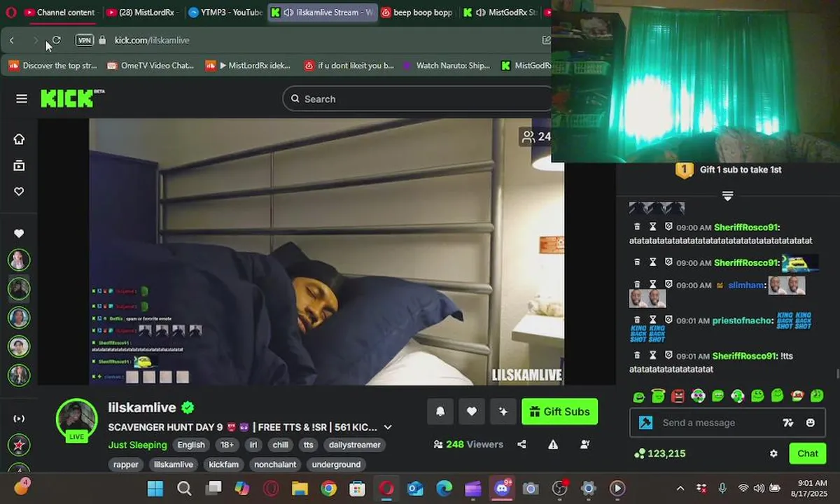840x504 pixels.
Task: Open Windows Start menu
Action: [155, 488]
